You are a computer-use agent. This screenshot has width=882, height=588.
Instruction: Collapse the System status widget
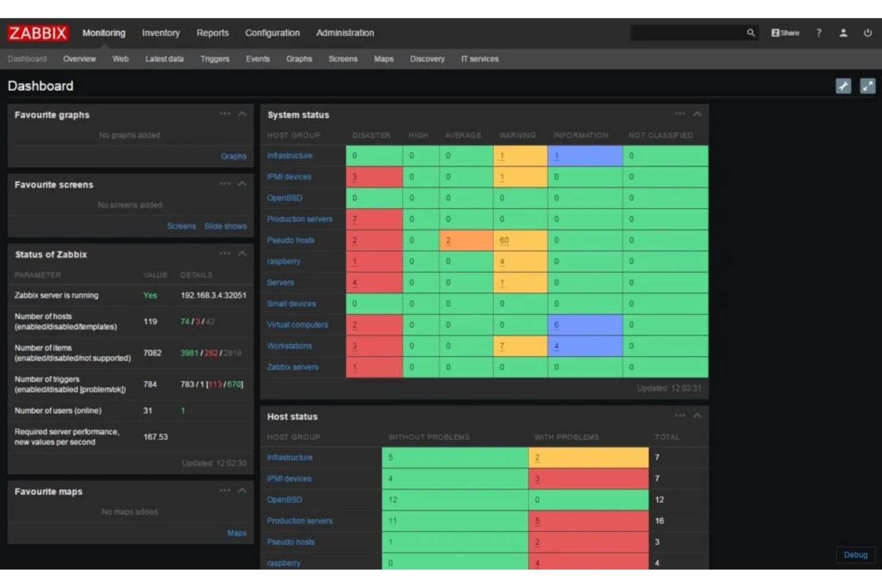click(697, 114)
